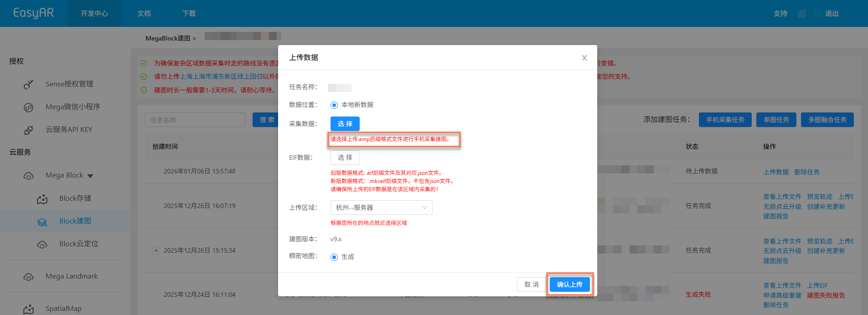868x315 pixels.
Task: Close the 上传数据 dialog
Action: click(x=584, y=58)
